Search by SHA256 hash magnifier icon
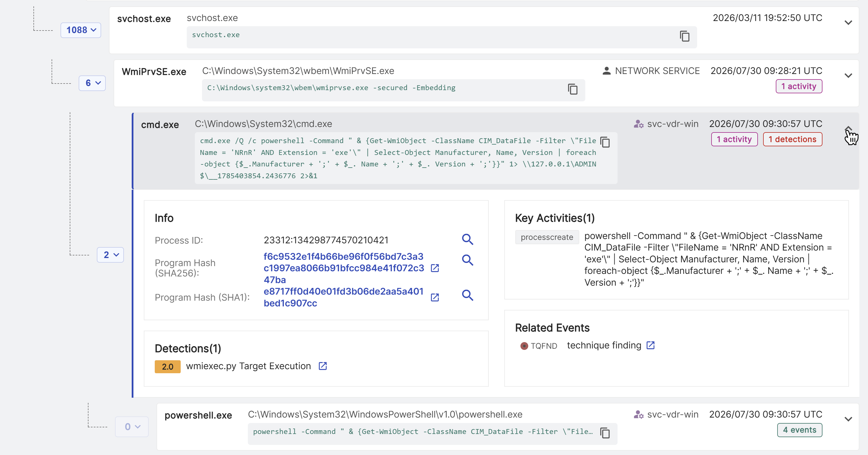 [x=467, y=260]
